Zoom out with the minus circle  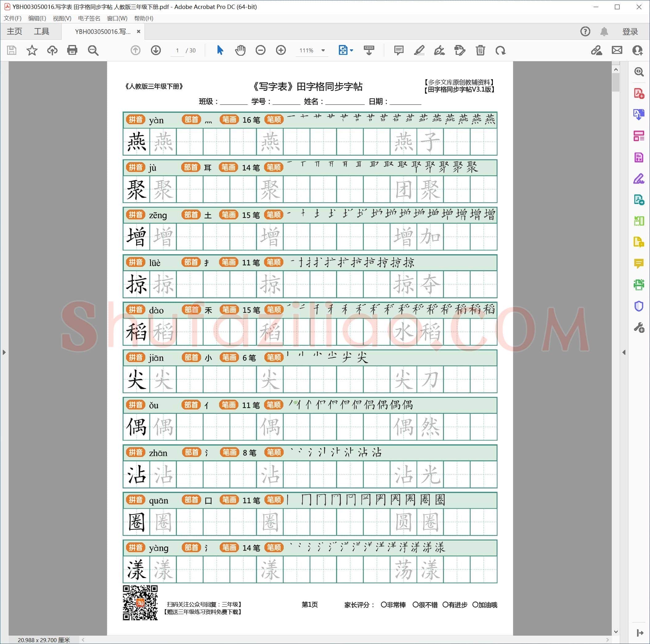[x=260, y=51]
